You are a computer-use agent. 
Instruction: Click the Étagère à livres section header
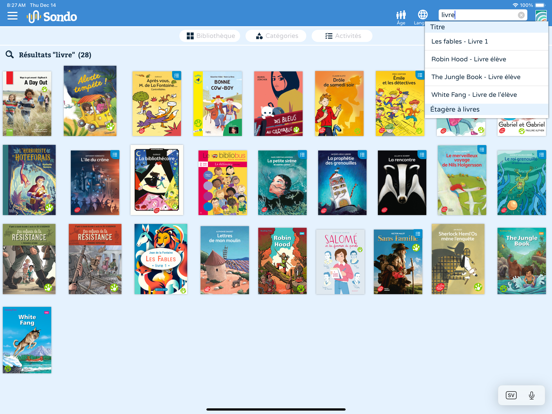(x=486, y=109)
